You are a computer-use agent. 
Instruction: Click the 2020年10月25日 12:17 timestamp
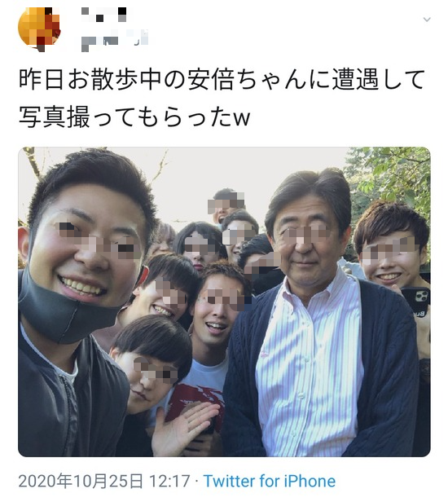click(x=104, y=481)
